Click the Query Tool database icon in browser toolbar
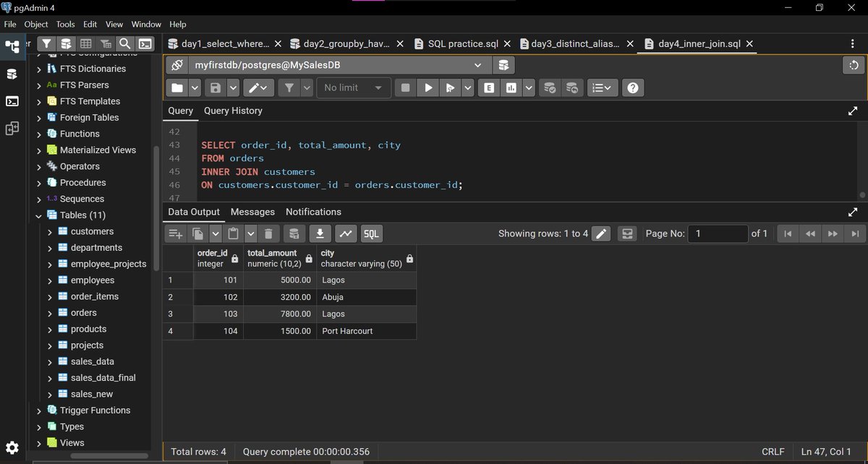868x464 pixels. 66,44
